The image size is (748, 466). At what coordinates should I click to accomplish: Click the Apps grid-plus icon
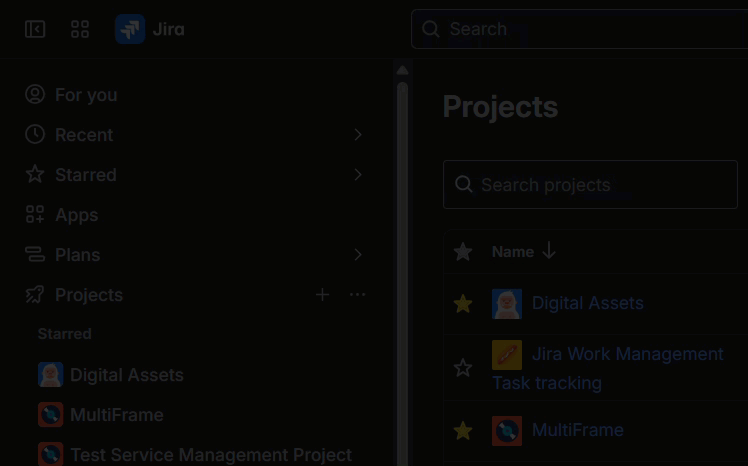[35, 215]
